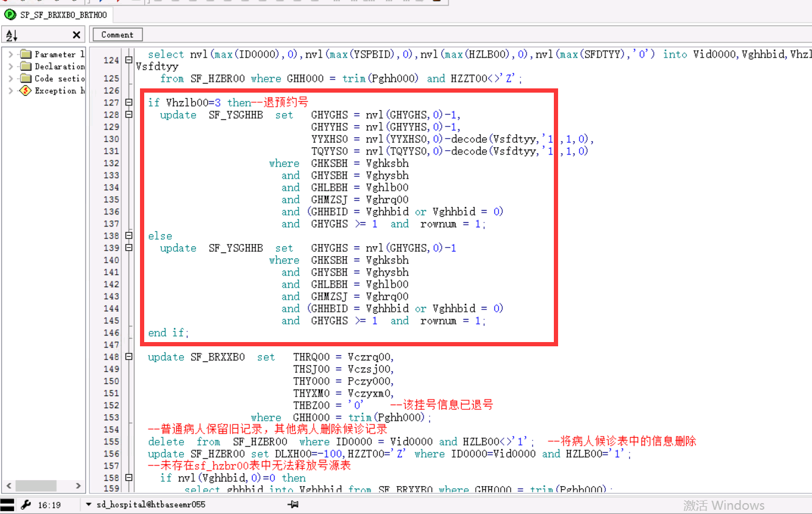Click the 'YYXHS0 = nvl(YYXHS0,0)' assignment on line 130
The height and width of the screenshot is (514, 812).
[378, 139]
